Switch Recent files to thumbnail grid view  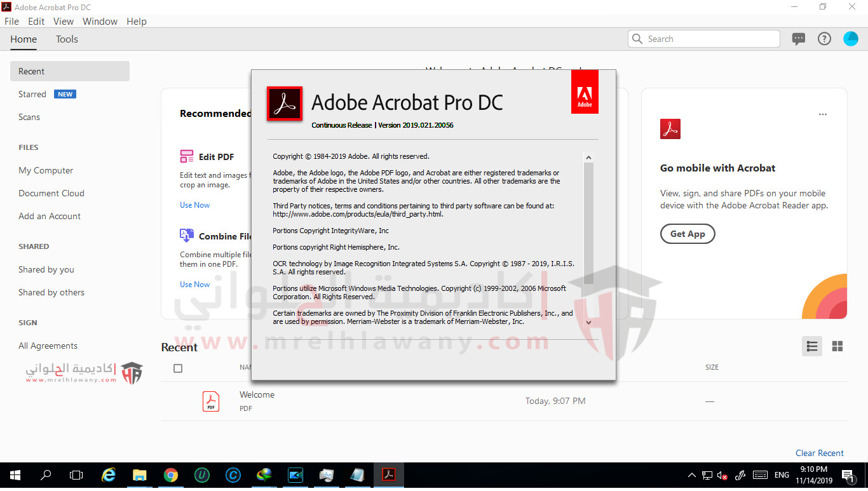(x=837, y=346)
